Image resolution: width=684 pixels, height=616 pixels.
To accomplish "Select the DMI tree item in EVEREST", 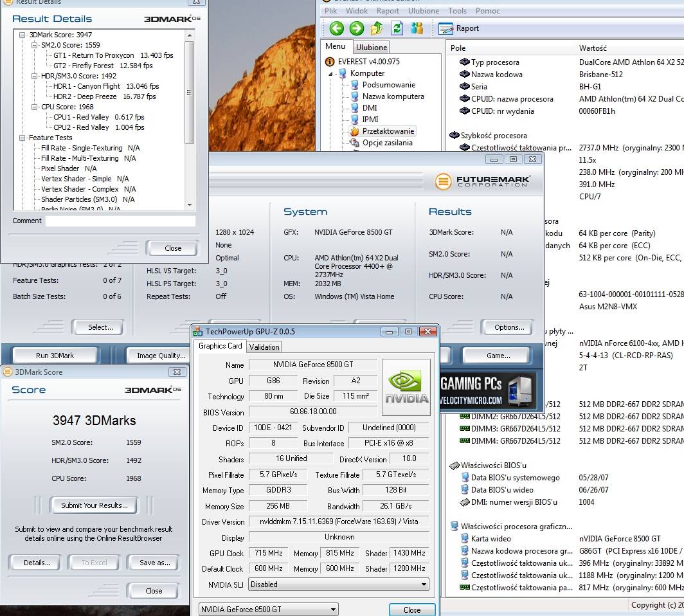I will 370,108.
